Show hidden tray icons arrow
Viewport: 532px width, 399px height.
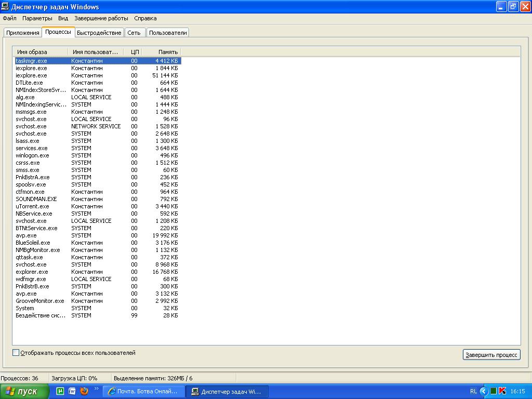tap(484, 391)
